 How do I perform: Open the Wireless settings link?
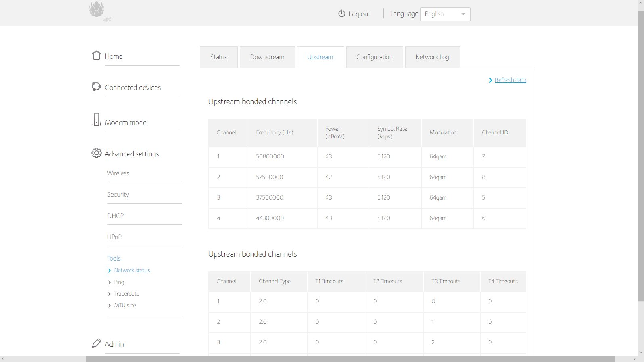point(118,173)
